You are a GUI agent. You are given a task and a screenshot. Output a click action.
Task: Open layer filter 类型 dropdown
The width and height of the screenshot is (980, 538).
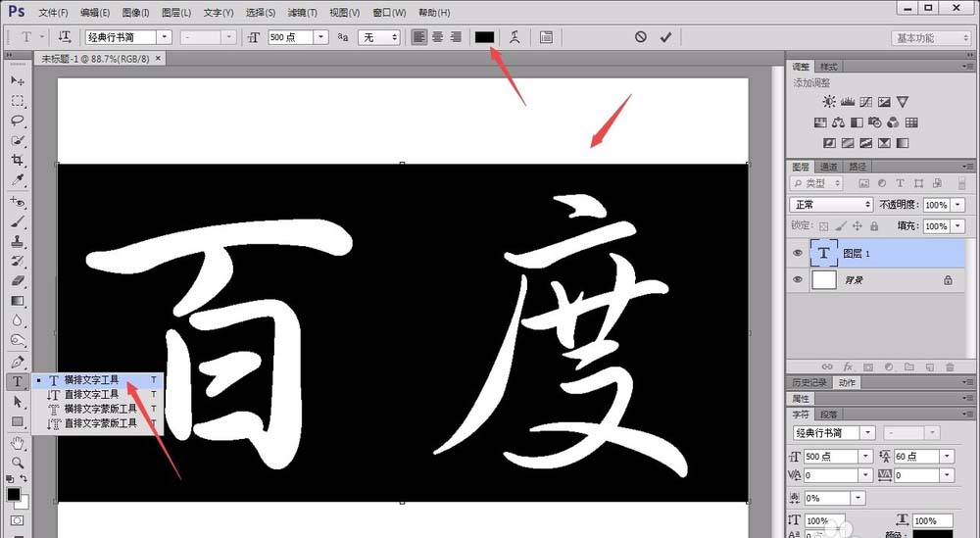[816, 183]
